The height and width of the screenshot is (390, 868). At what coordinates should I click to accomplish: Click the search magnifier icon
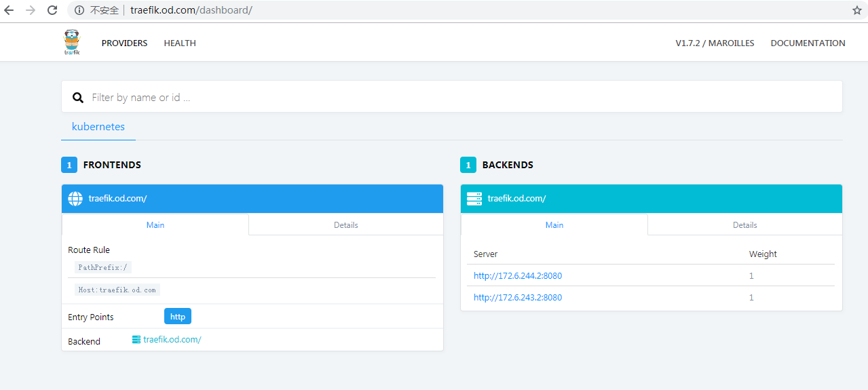point(78,98)
